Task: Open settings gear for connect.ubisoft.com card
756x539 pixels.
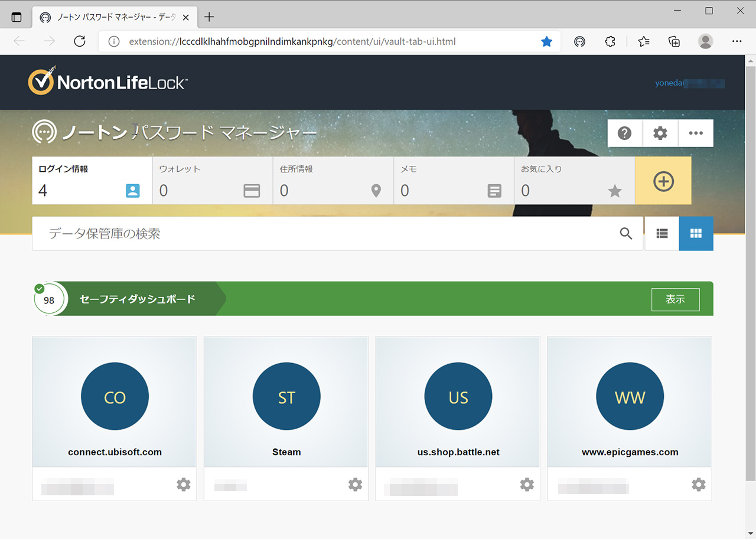Action: (x=184, y=485)
